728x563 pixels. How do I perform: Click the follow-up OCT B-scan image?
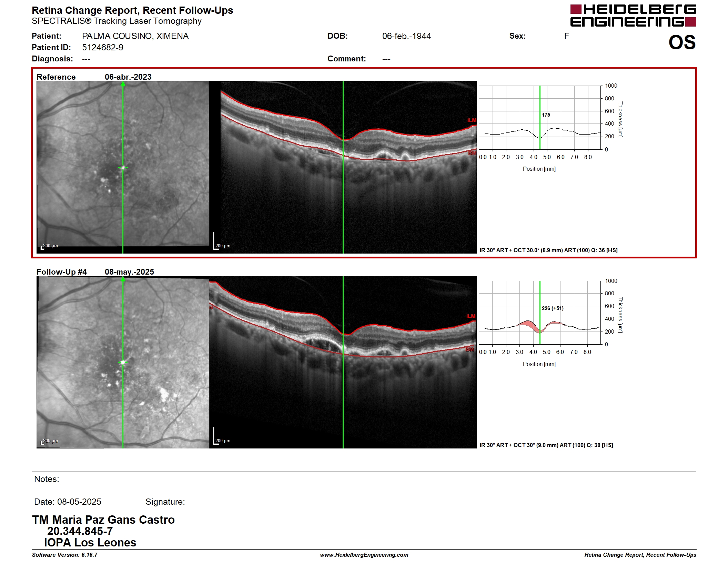343,362
